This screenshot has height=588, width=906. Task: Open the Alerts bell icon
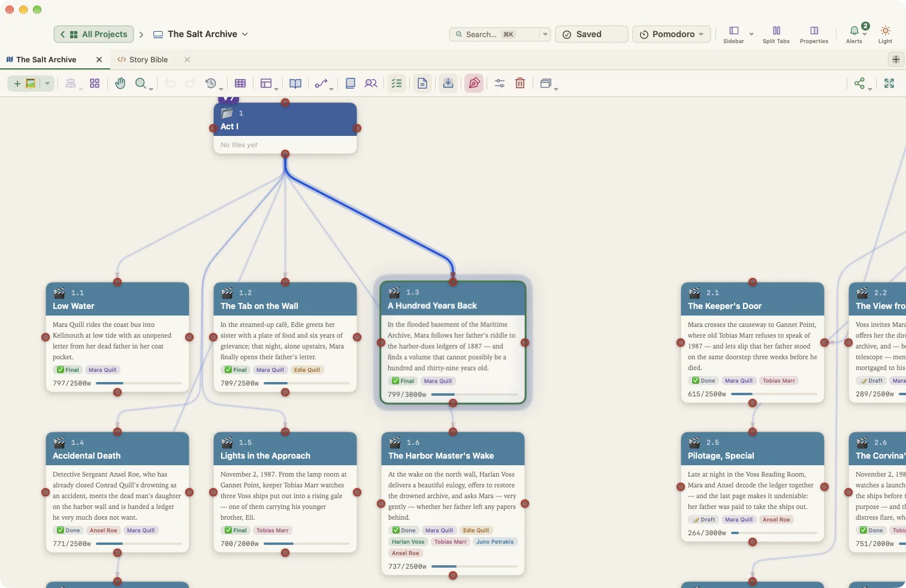pos(854,34)
